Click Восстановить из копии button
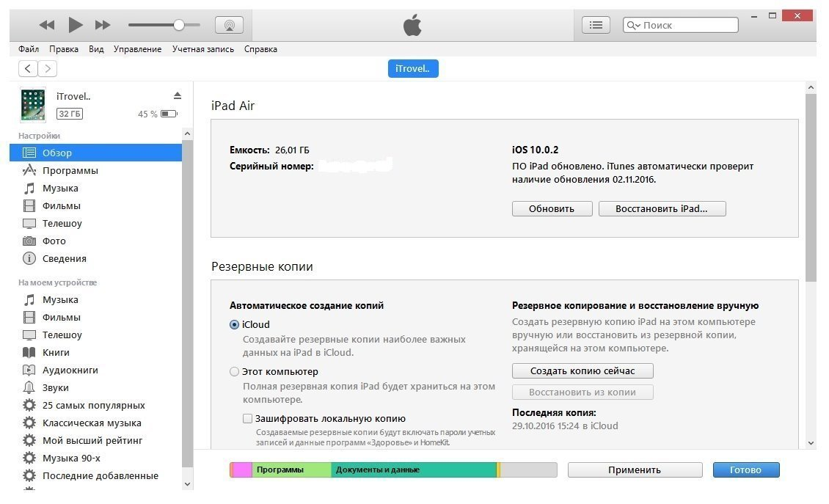Image resolution: width=829 pixels, height=504 pixels. 583,392
